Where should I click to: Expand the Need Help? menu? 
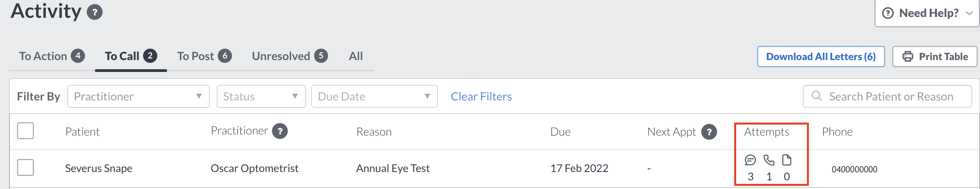click(x=927, y=13)
